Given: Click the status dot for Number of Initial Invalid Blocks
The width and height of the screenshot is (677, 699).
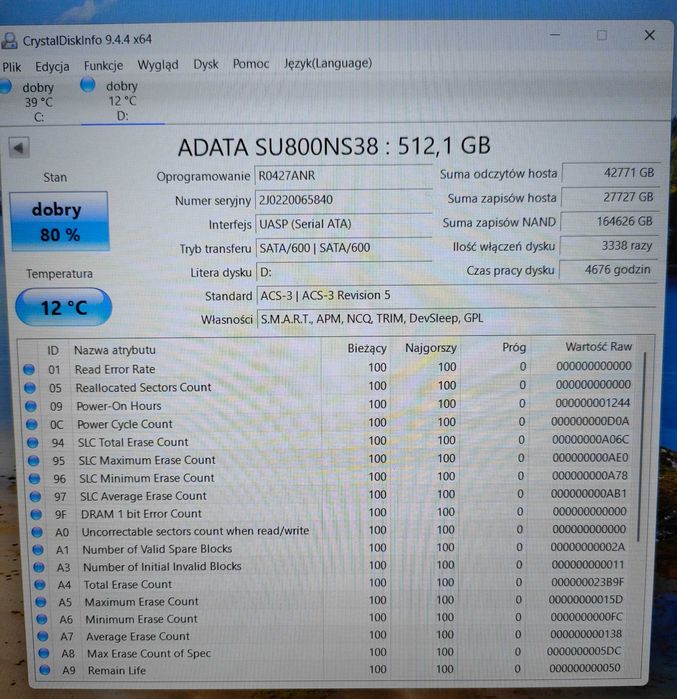Looking at the screenshot, I should pos(39,567).
